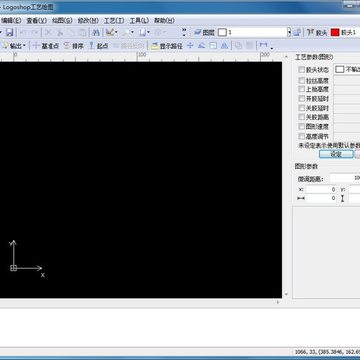This screenshot has height=360, width=360.
Task: Select the magnifier zoom tool icon
Action: [126, 32]
